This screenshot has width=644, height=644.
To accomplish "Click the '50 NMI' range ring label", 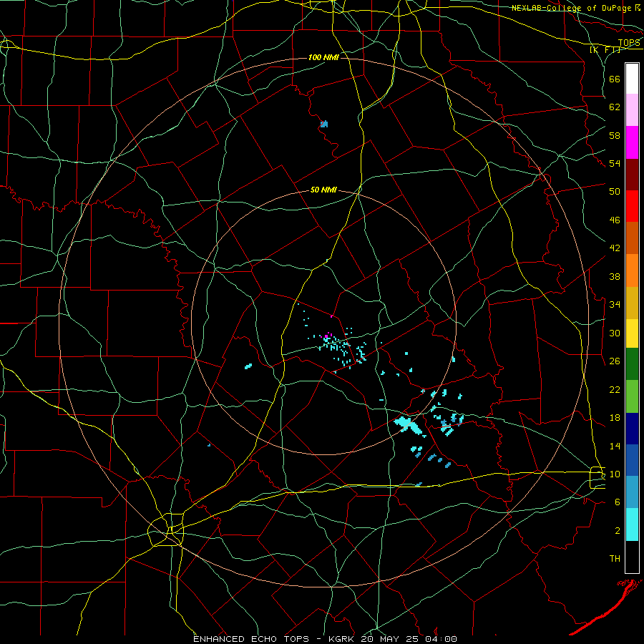I will click(x=323, y=190).
